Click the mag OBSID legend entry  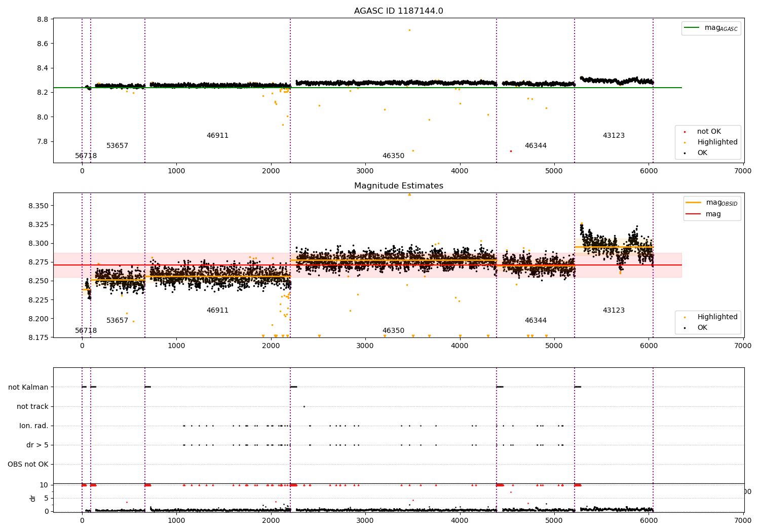(x=711, y=203)
